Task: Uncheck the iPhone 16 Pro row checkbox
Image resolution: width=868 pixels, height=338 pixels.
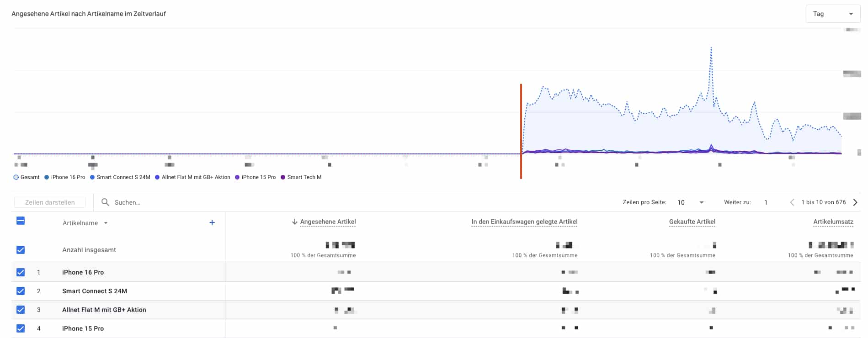Action: pyautogui.click(x=21, y=272)
